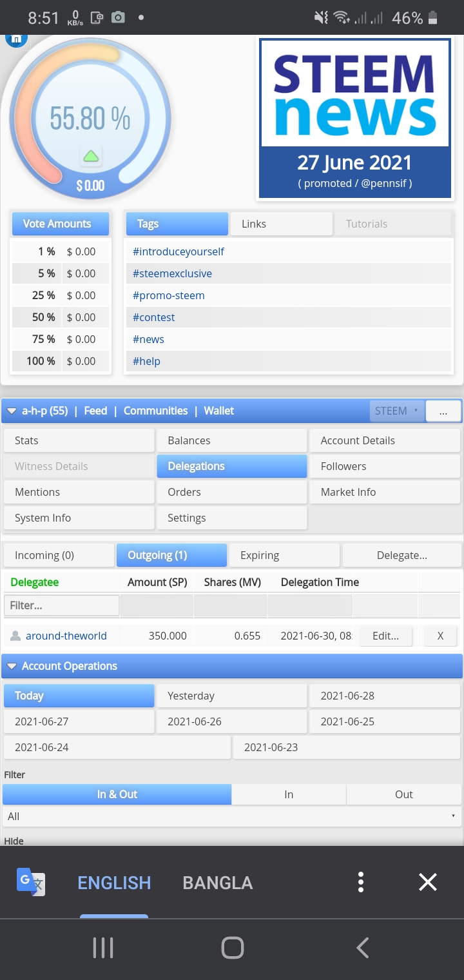
Task: Tap the green upvote triangle in the voting gauge
Action: pyautogui.click(x=91, y=156)
